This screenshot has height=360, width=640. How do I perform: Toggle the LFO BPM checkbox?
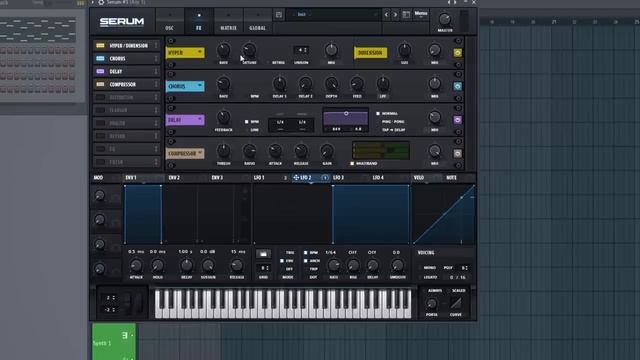[305, 253]
